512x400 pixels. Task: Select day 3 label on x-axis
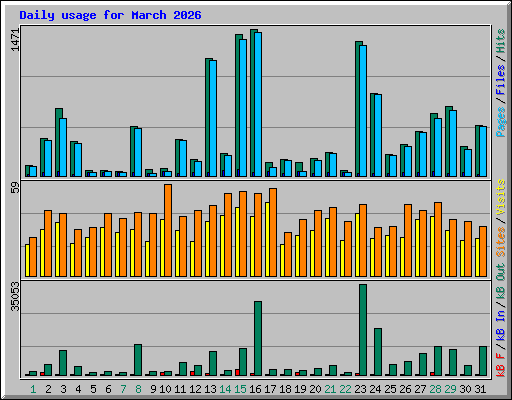pyautogui.click(x=63, y=389)
